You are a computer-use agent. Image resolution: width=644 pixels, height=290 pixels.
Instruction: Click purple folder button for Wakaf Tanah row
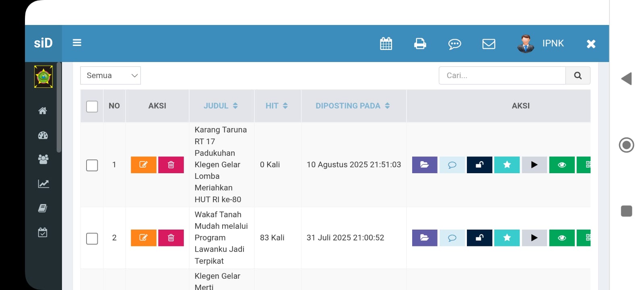click(x=425, y=238)
